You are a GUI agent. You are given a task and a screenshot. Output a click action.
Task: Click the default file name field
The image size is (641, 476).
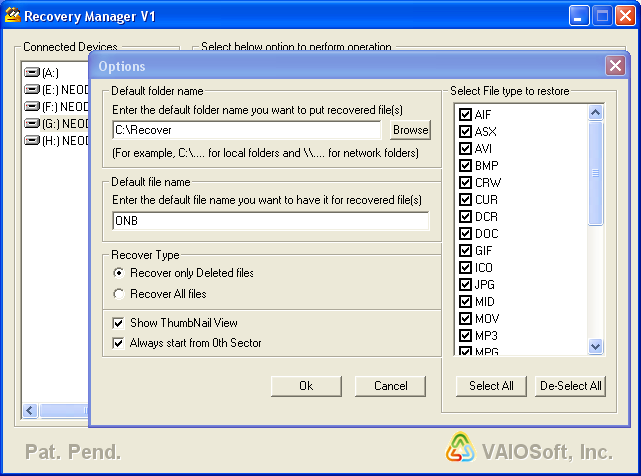coord(271,221)
